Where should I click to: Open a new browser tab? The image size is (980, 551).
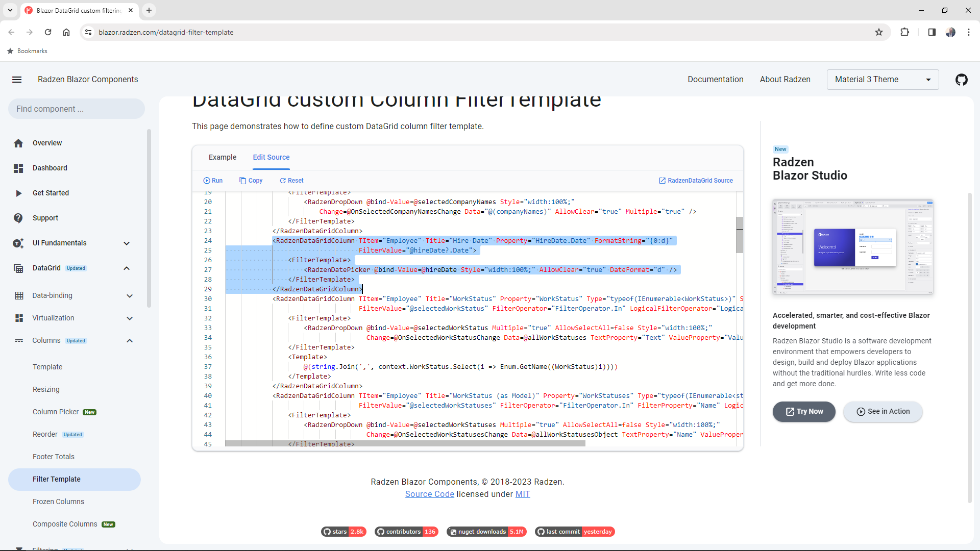click(x=149, y=10)
